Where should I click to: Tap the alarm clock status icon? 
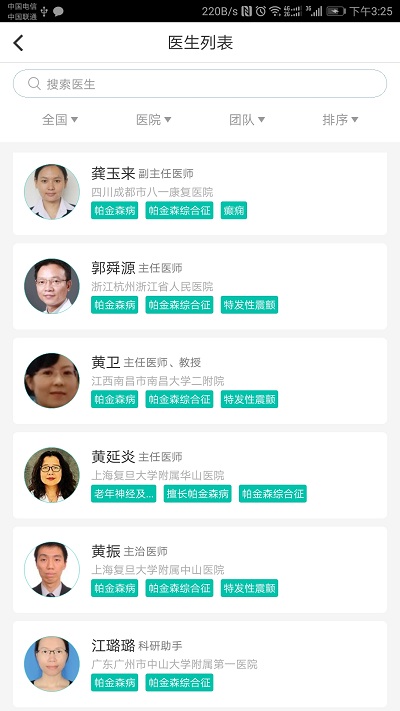260,11
